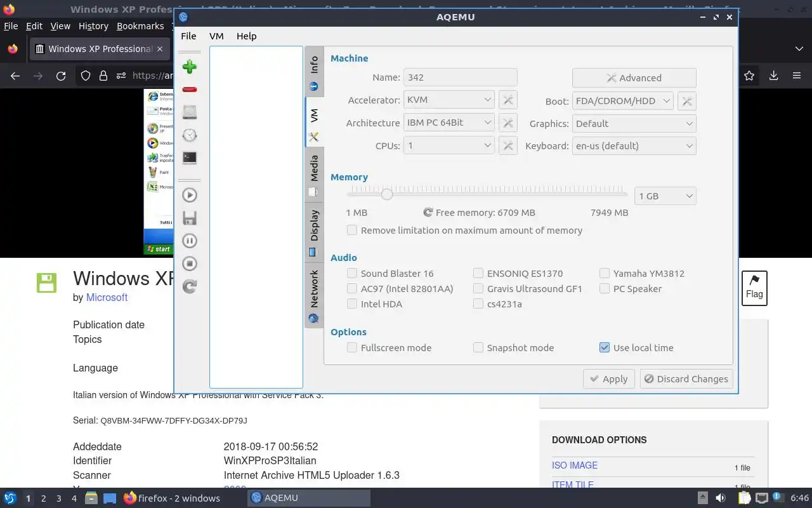The image size is (812, 508).
Task: Open the Architecture IBM PC 64Bit dropdown
Action: pyautogui.click(x=449, y=123)
